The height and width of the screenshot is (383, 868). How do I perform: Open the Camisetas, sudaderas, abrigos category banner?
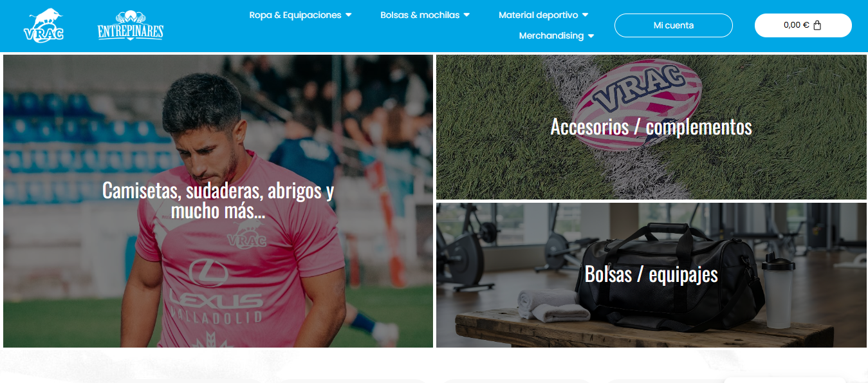coord(218,201)
